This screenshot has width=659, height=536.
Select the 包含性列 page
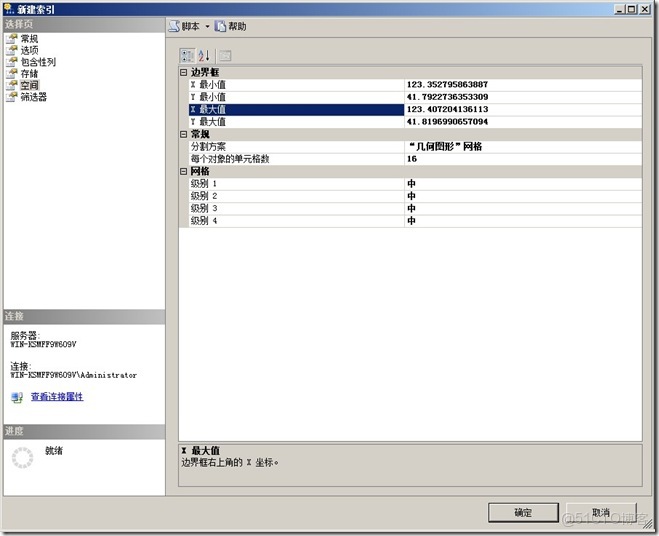tap(38, 62)
